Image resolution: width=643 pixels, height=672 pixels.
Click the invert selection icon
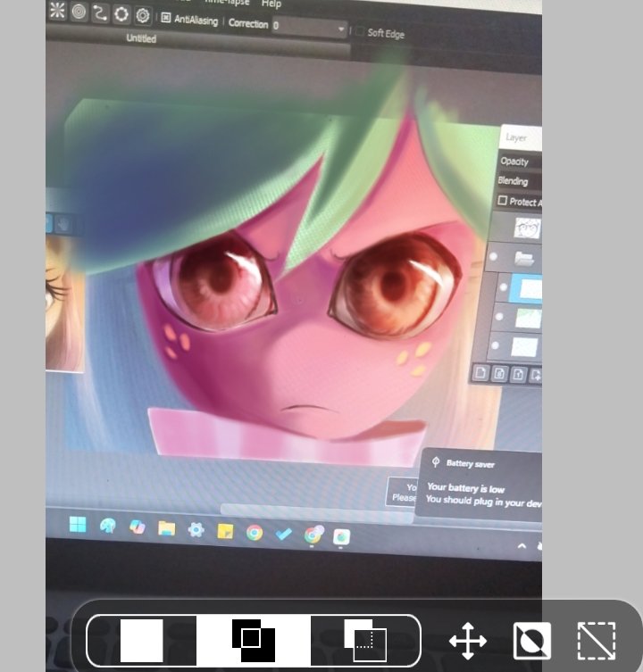pos(532,641)
